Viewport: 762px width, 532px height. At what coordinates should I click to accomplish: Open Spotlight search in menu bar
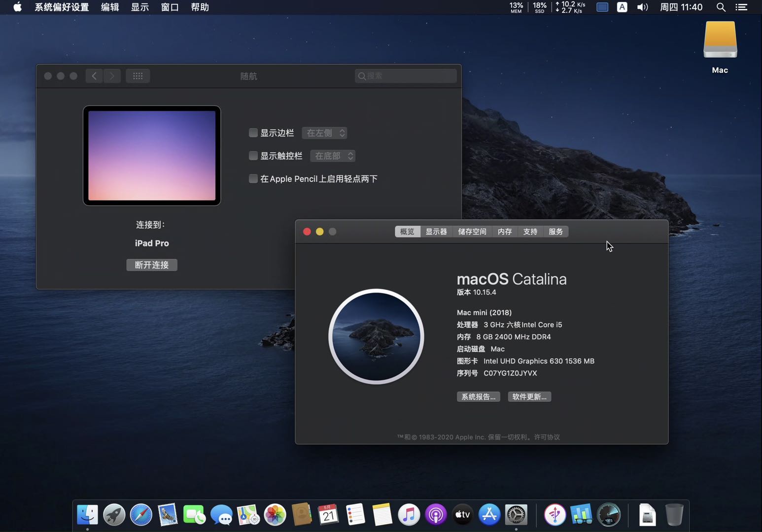[x=721, y=7]
